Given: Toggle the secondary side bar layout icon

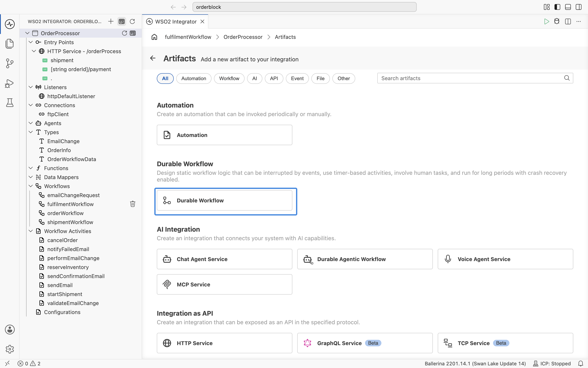Looking at the screenshot, I should click(579, 7).
